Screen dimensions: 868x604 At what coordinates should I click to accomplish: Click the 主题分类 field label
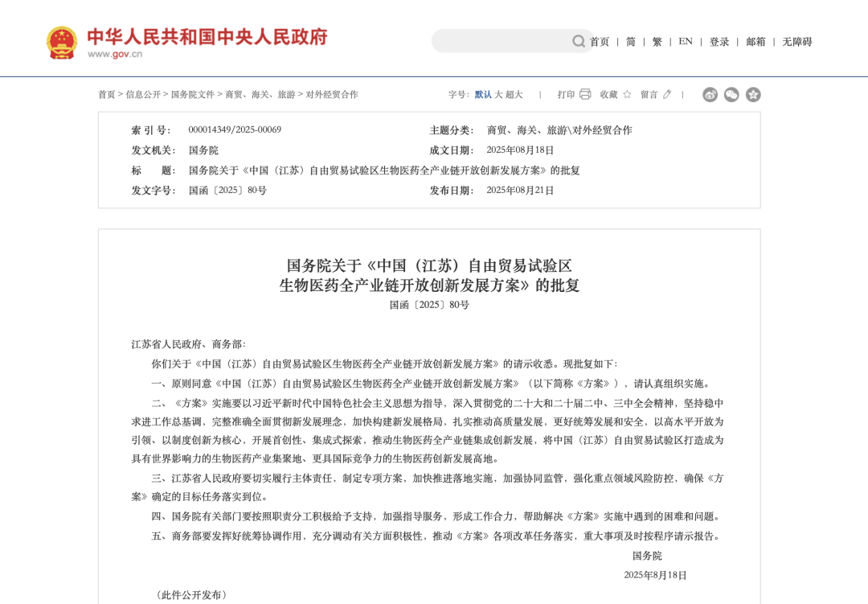[452, 130]
